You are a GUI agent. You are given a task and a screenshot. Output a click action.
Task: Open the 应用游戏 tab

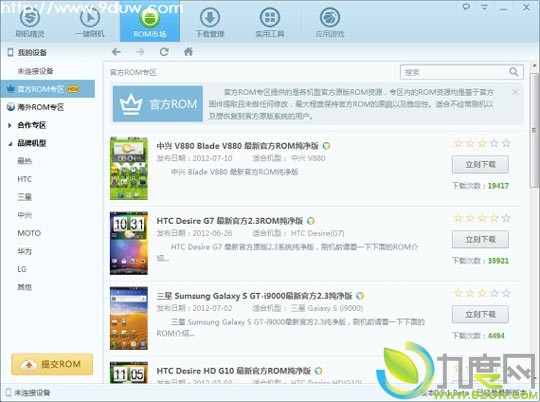[x=330, y=21]
